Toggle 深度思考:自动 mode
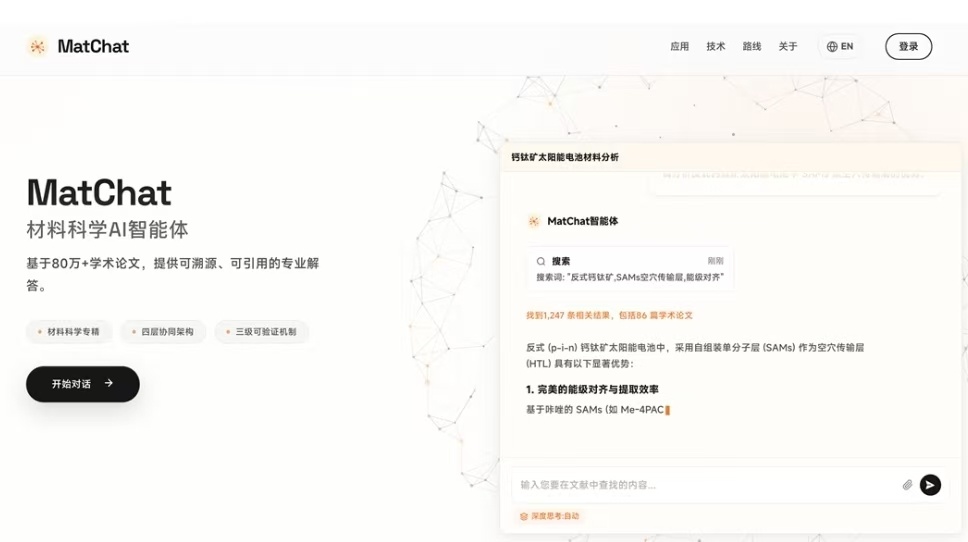Screen dimensions: 968x542 pyautogui.click(x=549, y=517)
